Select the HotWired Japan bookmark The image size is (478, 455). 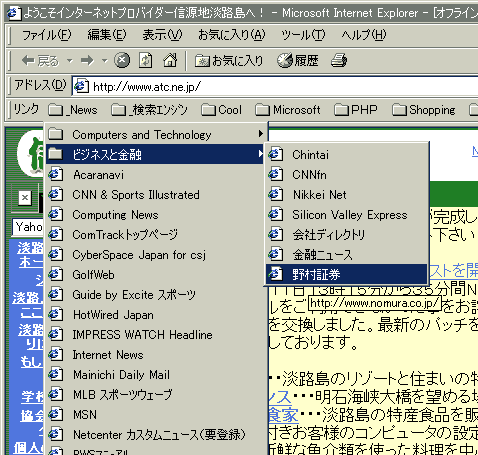click(156, 315)
